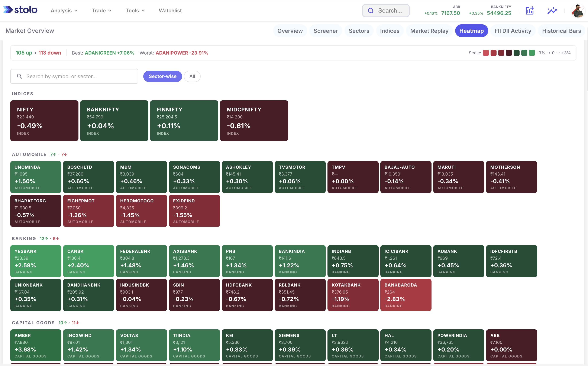Open the M&M stock tile
The height and width of the screenshot is (366, 588).
(x=141, y=177)
